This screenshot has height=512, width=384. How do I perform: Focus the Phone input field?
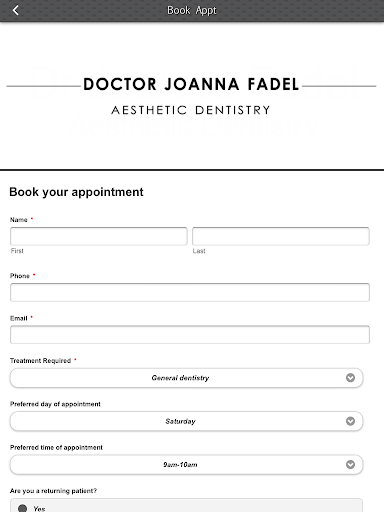point(190,292)
